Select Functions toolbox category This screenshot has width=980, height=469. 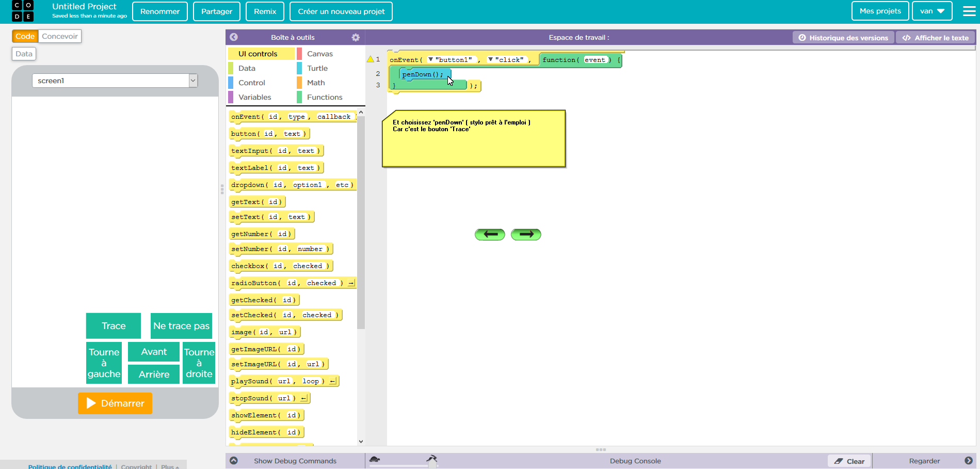click(330, 97)
